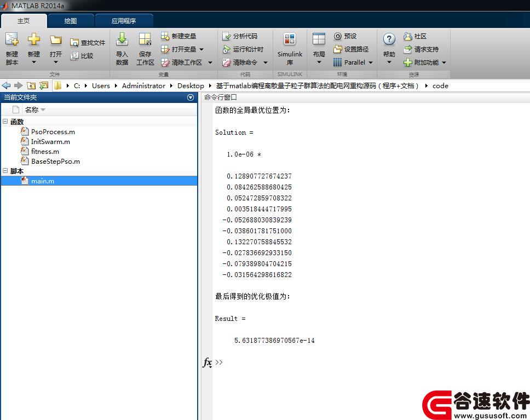Click New Variable (新建变量) icon
This screenshot has width=530, height=420.
coord(165,36)
